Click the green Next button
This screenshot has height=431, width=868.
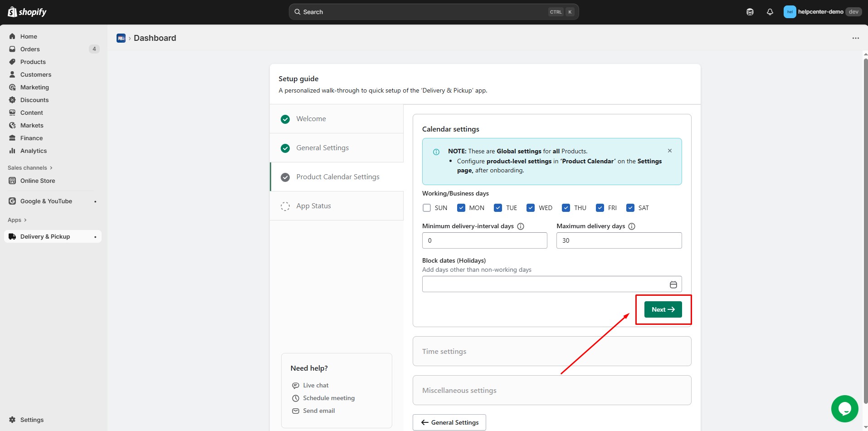(x=663, y=309)
